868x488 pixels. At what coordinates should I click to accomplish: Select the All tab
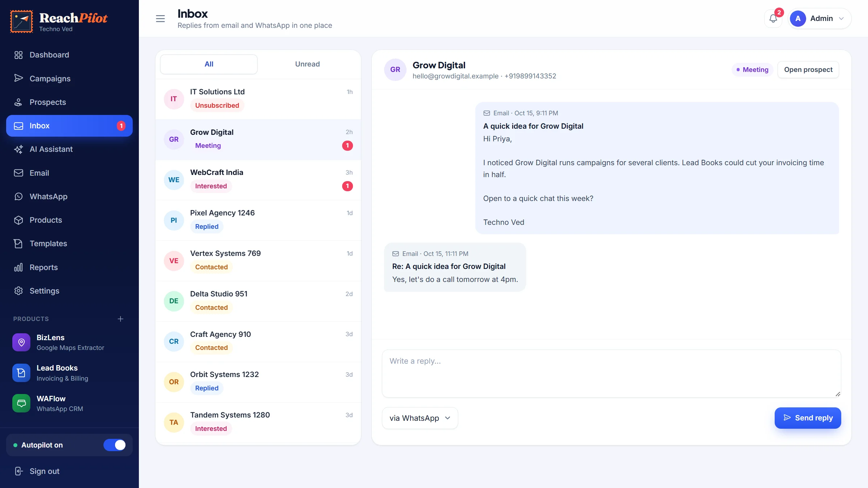[209, 64]
